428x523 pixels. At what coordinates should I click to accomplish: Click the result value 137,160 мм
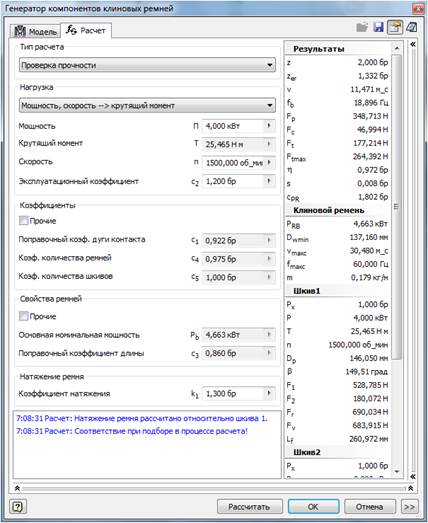[369, 237]
